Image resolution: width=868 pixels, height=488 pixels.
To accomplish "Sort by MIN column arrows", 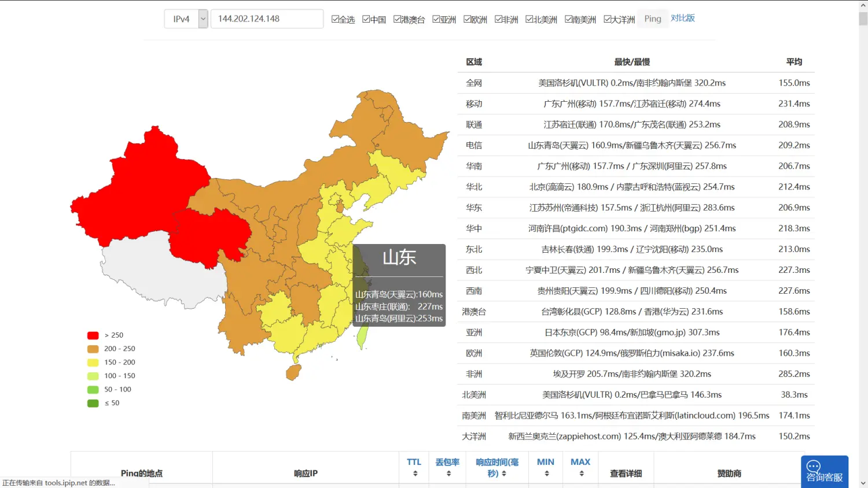I will pyautogui.click(x=546, y=474).
